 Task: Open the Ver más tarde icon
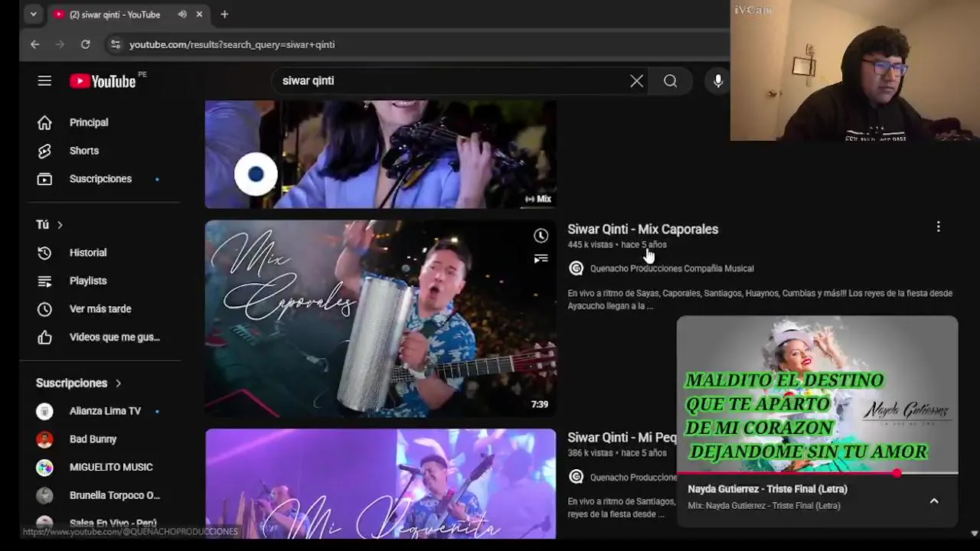click(44, 309)
